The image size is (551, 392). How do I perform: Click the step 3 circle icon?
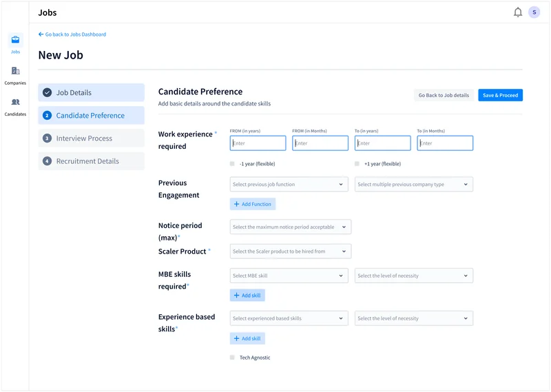pos(47,138)
